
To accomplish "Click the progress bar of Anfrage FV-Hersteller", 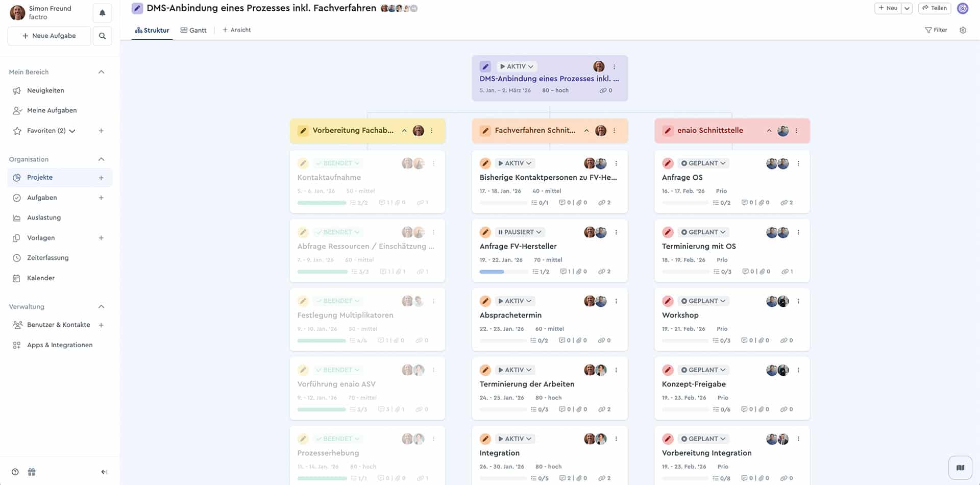I will tap(503, 272).
